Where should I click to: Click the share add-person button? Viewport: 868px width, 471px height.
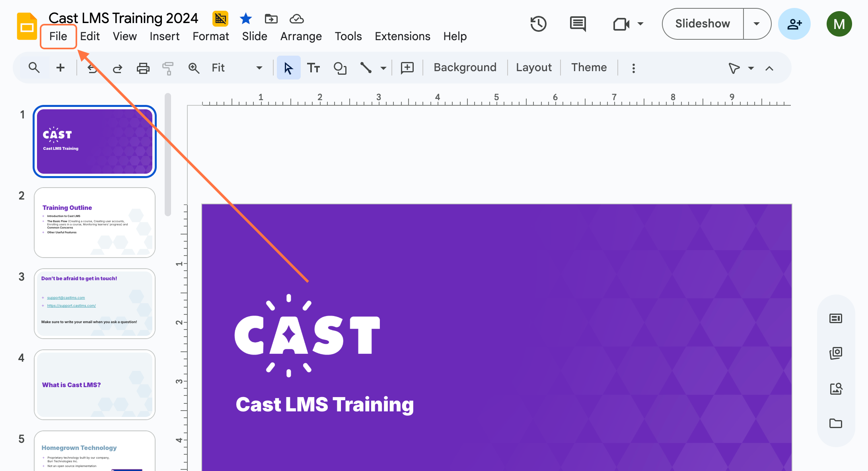click(x=794, y=24)
